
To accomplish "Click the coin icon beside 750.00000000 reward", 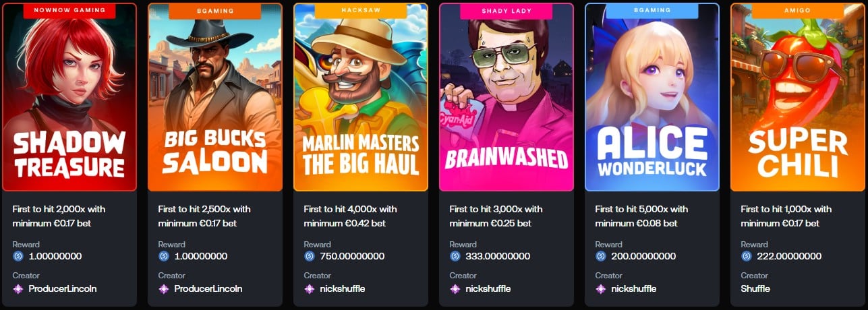I will coord(309,256).
